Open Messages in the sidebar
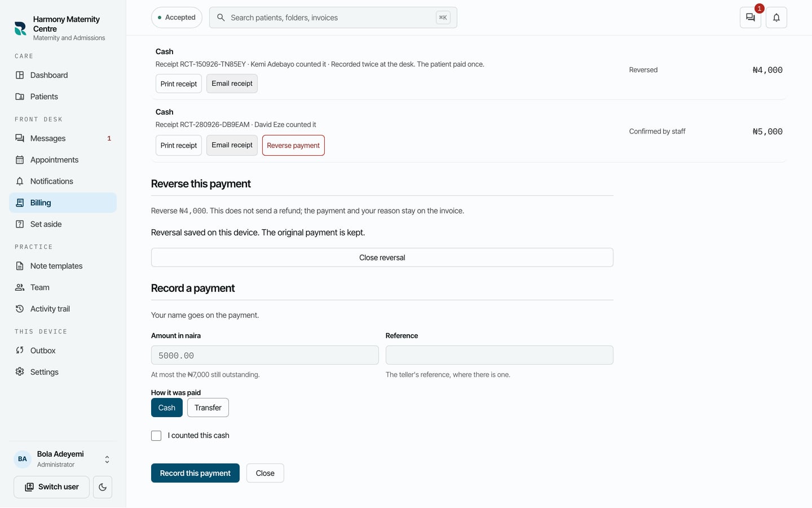 [x=63, y=138]
